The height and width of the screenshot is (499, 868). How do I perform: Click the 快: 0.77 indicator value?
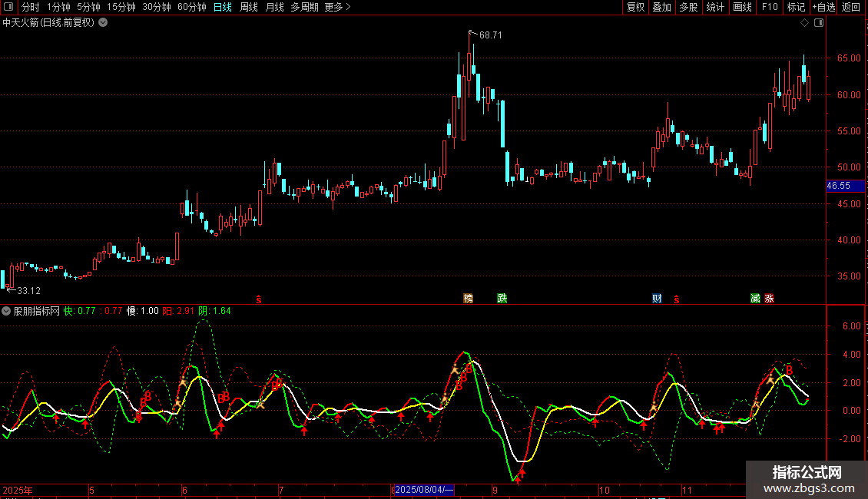click(x=80, y=311)
